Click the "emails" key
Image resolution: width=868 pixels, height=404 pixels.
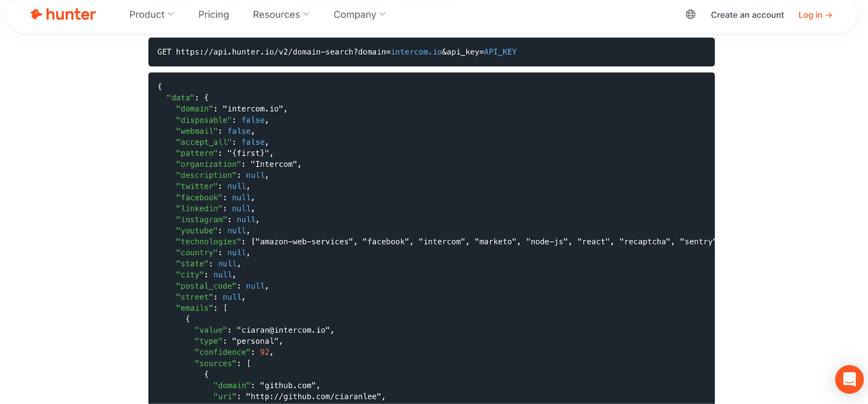tap(194, 308)
